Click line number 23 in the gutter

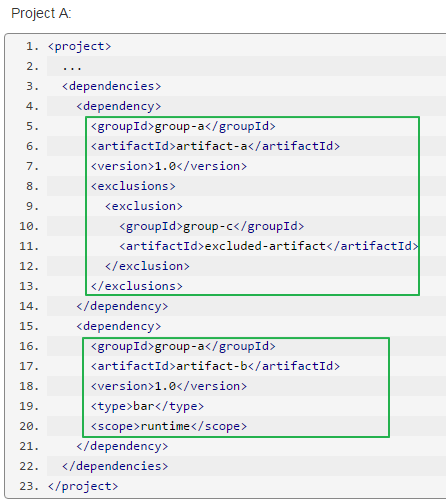(x=29, y=486)
